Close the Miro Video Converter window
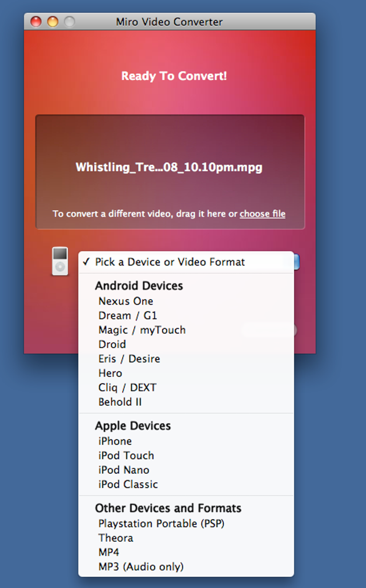 pos(36,22)
